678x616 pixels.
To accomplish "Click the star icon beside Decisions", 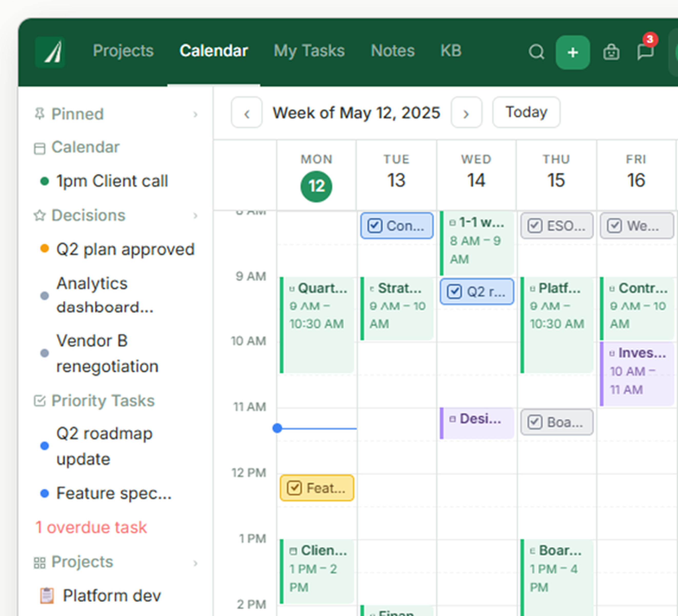I will coord(40,215).
